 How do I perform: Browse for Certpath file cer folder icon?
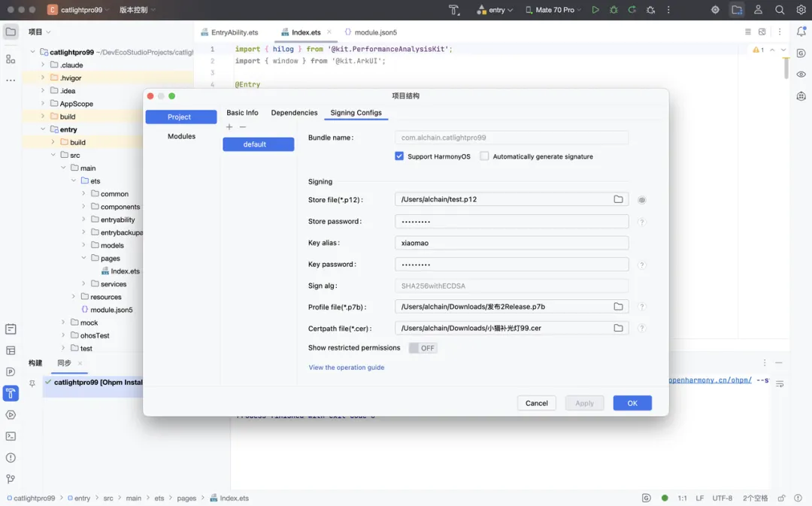(618, 328)
